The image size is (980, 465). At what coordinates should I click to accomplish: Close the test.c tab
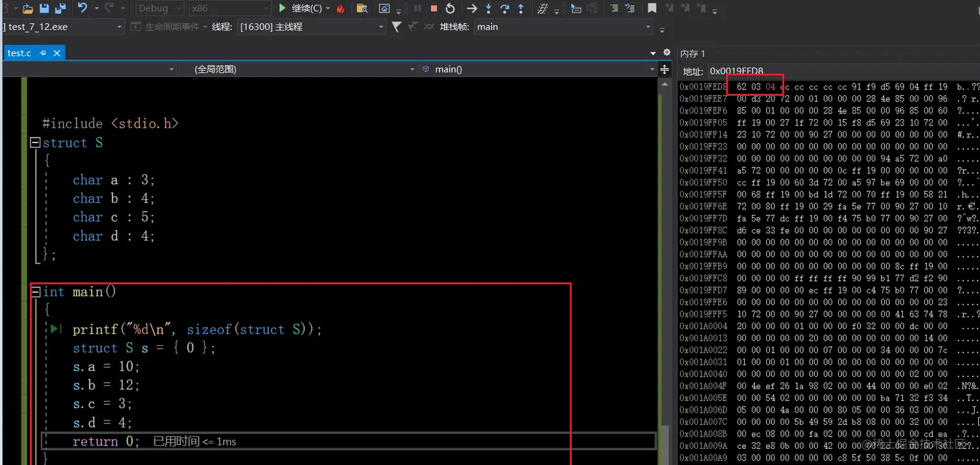(56, 53)
